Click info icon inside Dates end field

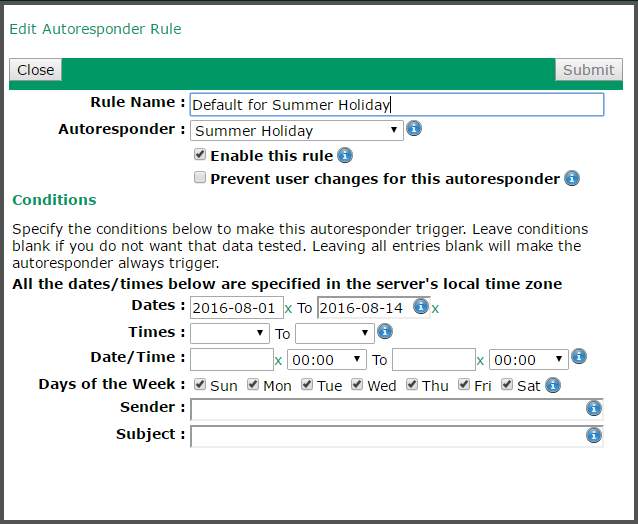pos(420,306)
